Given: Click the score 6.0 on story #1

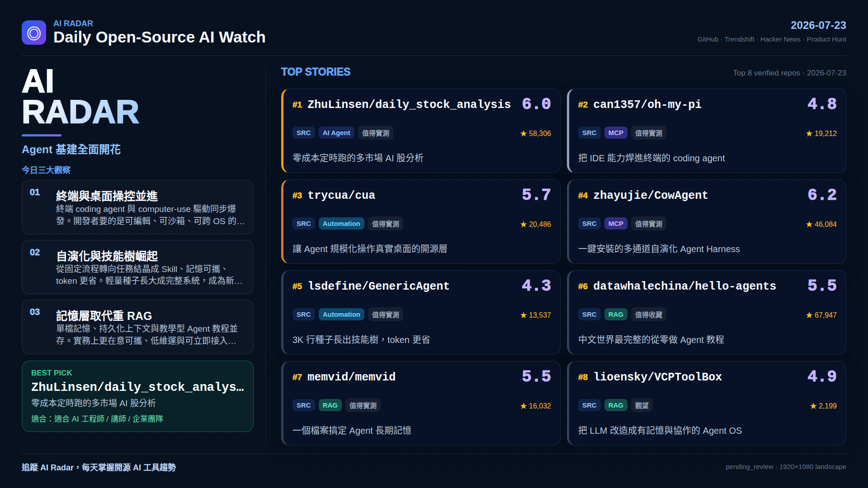Looking at the screenshot, I should (x=536, y=104).
